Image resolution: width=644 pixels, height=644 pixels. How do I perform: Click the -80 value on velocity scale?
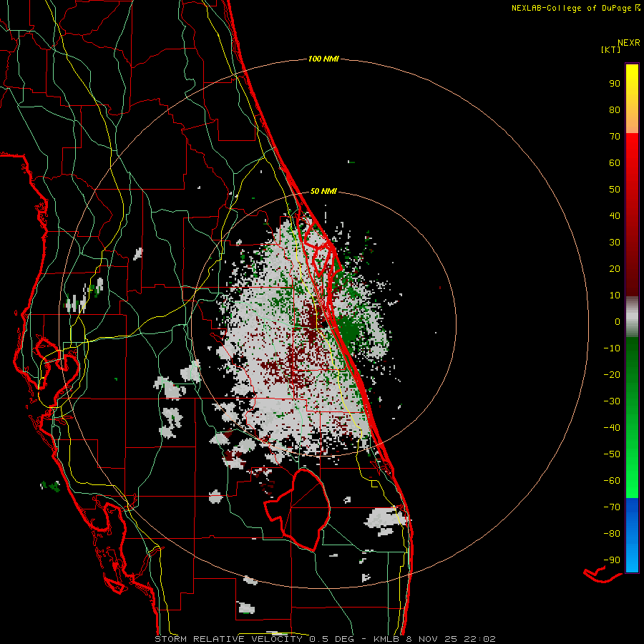[x=612, y=534]
